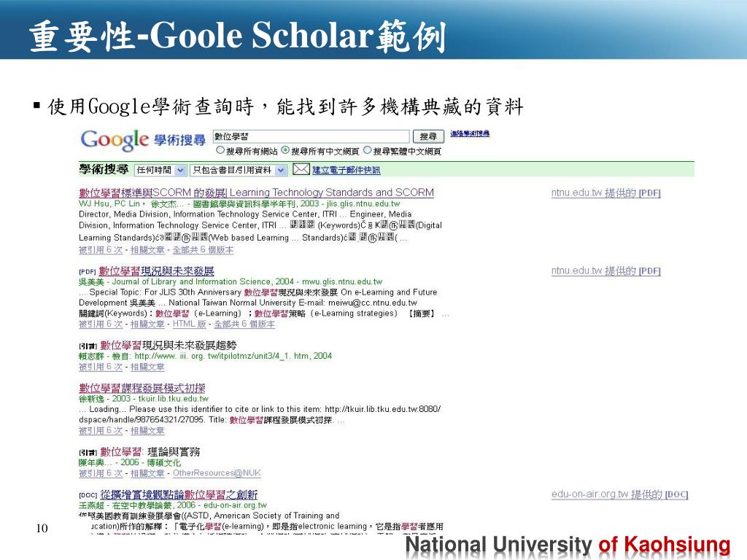Open the 任何時間 time range dropdown

point(160,170)
